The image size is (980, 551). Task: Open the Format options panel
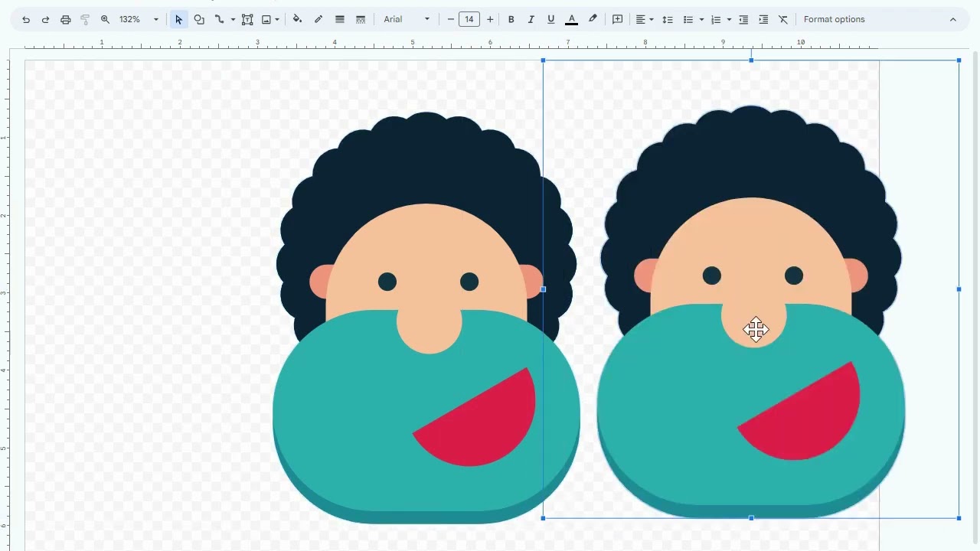point(834,19)
